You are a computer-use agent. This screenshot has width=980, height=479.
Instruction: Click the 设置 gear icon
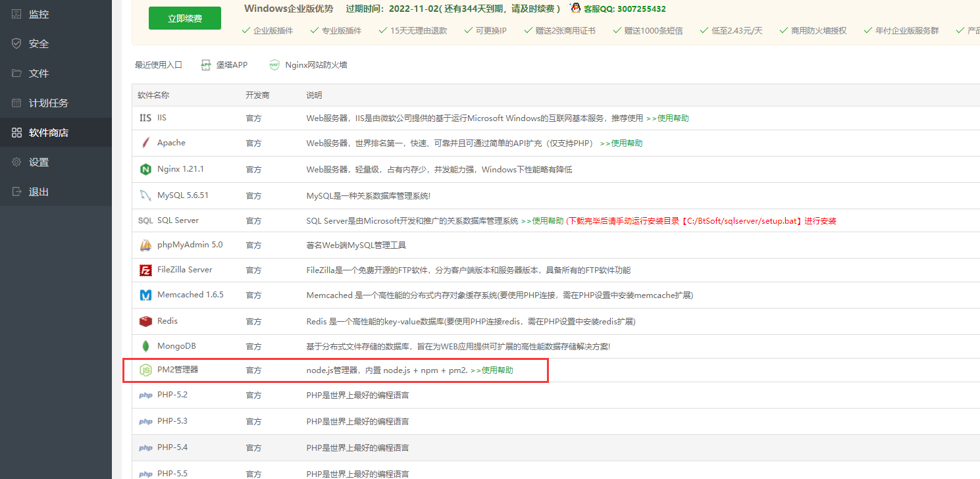pos(16,162)
